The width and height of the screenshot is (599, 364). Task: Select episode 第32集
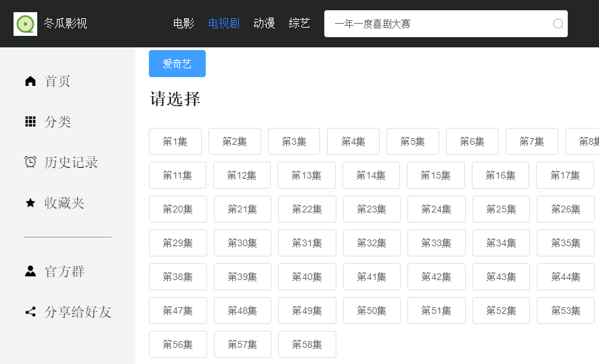(372, 243)
